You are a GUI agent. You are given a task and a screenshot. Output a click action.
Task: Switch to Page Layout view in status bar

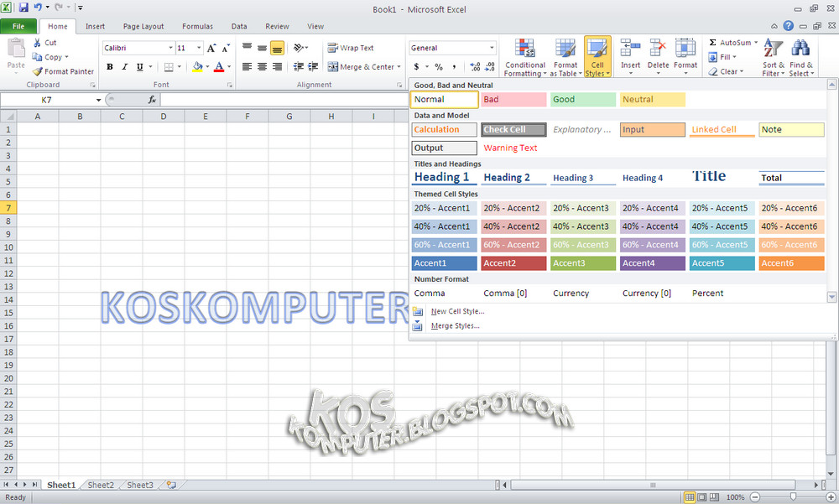pyautogui.click(x=701, y=497)
